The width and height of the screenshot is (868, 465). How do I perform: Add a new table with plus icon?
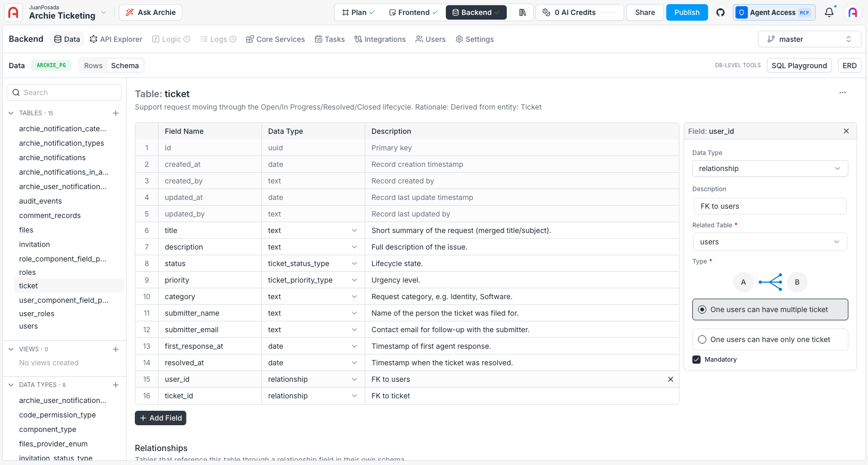point(116,113)
